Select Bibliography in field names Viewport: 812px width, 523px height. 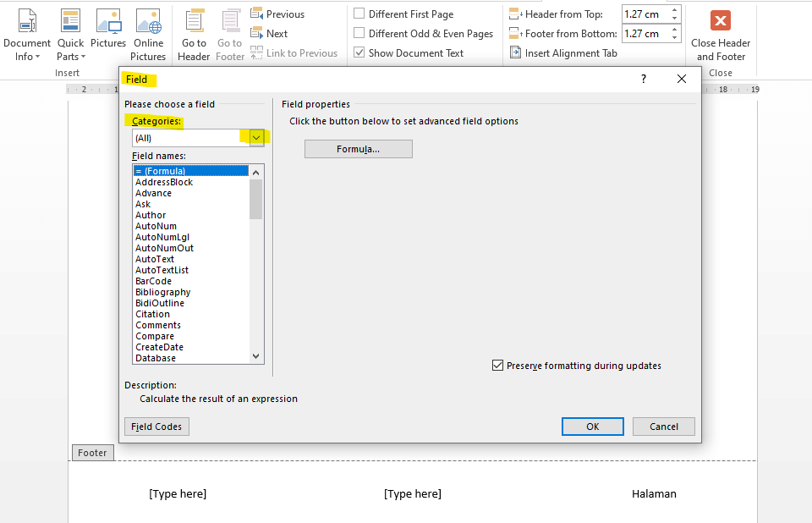click(190, 292)
